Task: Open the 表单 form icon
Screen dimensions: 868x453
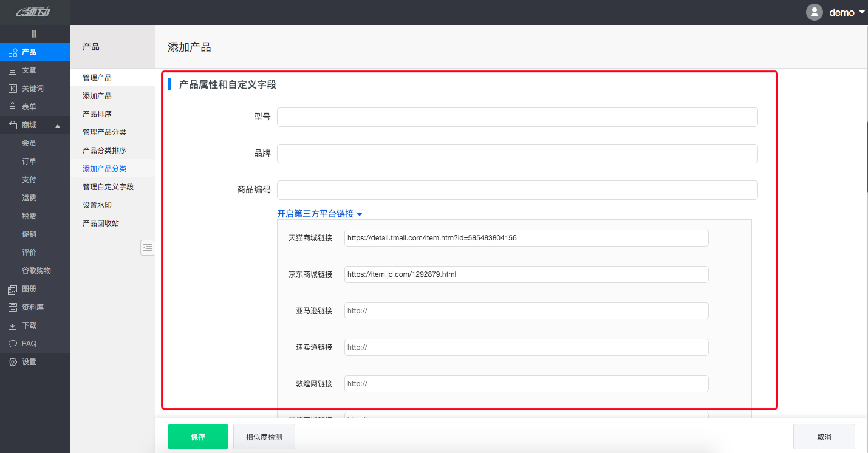Action: pos(13,107)
